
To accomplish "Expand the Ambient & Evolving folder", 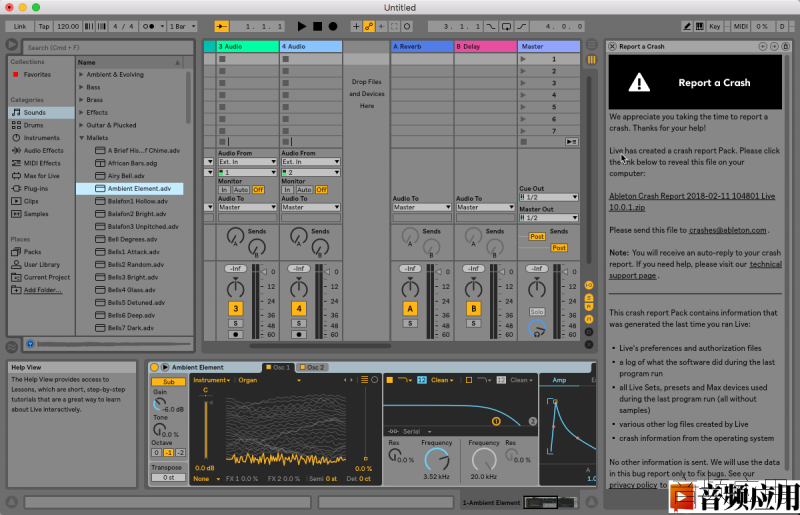I will [x=81, y=75].
